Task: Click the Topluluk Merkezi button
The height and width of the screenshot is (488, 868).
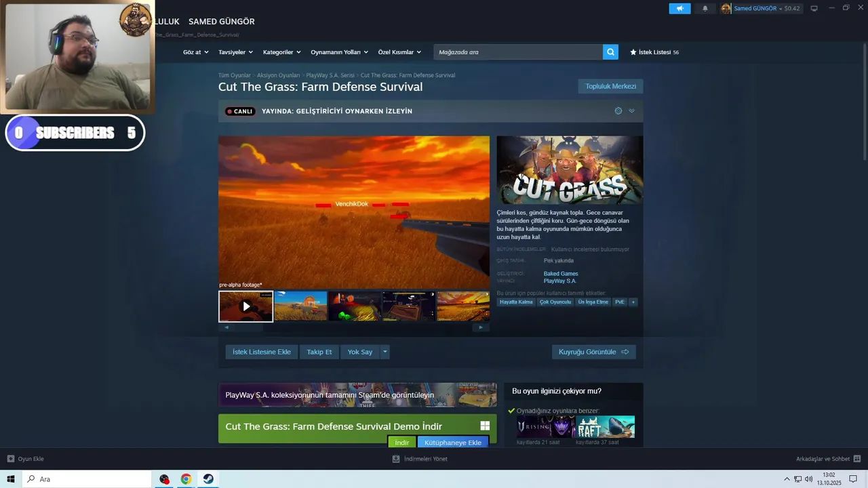Action: pos(610,86)
